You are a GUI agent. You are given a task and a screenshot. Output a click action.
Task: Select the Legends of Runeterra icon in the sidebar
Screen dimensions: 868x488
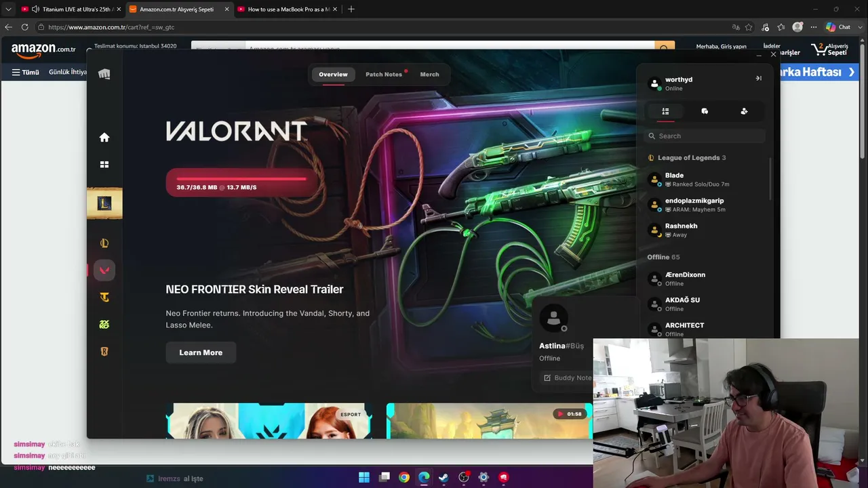pyautogui.click(x=104, y=352)
